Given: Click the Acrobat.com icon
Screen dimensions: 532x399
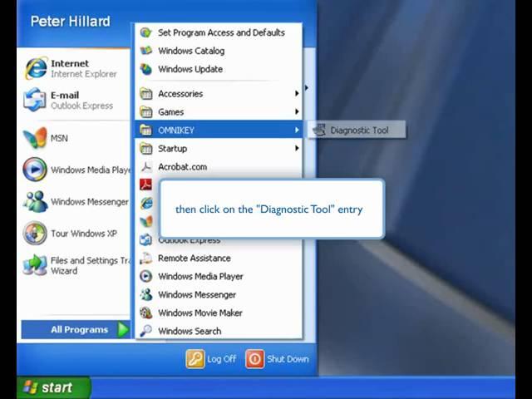Looking at the screenshot, I should point(146,167).
